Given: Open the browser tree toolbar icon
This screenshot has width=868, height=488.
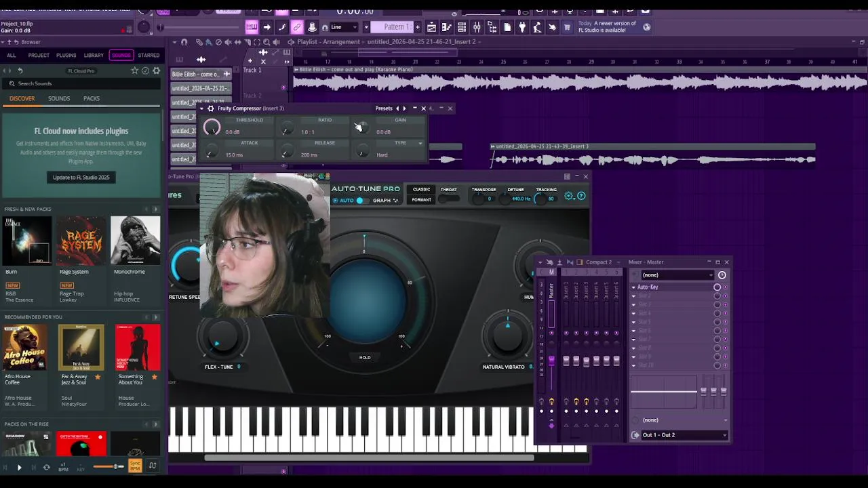Looking at the screenshot, I should (492, 27).
